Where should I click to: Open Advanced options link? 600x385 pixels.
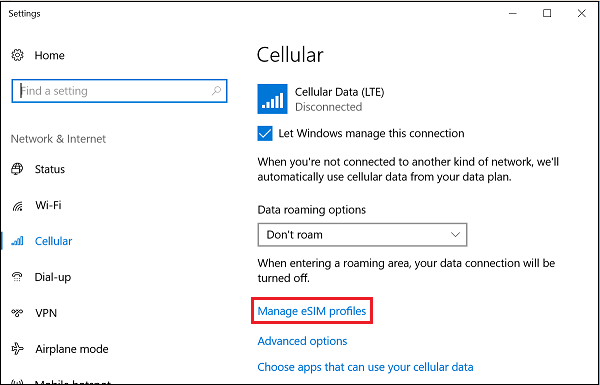coord(302,341)
